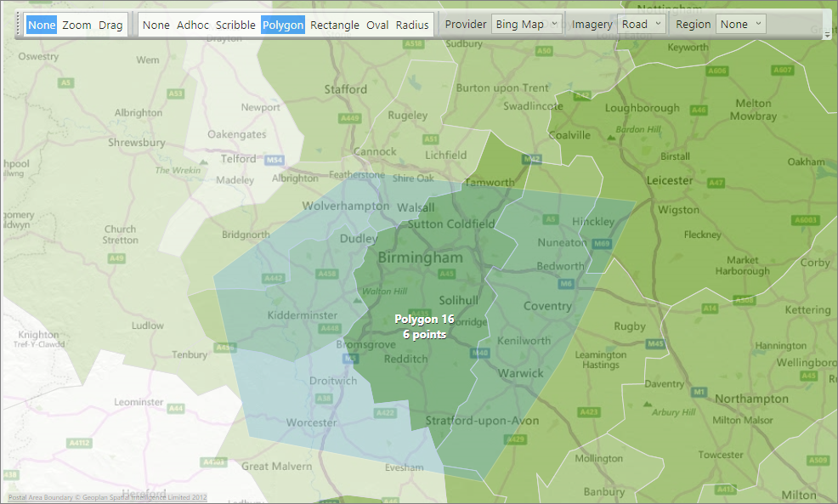Click the Loughborough town label
The image size is (838, 504).
(x=642, y=108)
